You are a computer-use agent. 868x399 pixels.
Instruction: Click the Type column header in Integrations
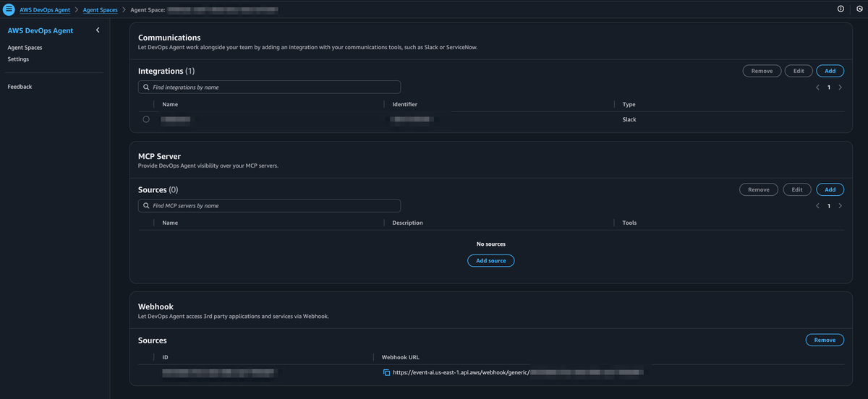[629, 104]
